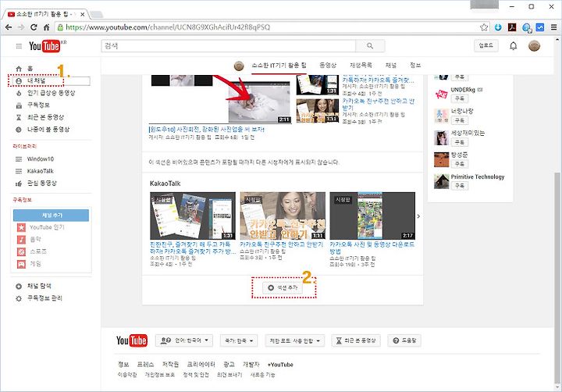Click the Adobe PDF extension icon
This screenshot has width=562, height=392.
coord(512,27)
